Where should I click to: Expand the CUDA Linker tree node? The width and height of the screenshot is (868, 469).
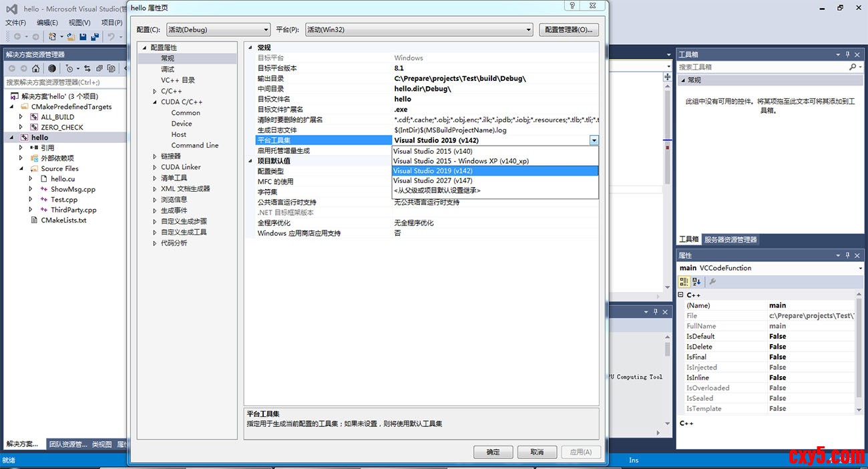point(155,167)
